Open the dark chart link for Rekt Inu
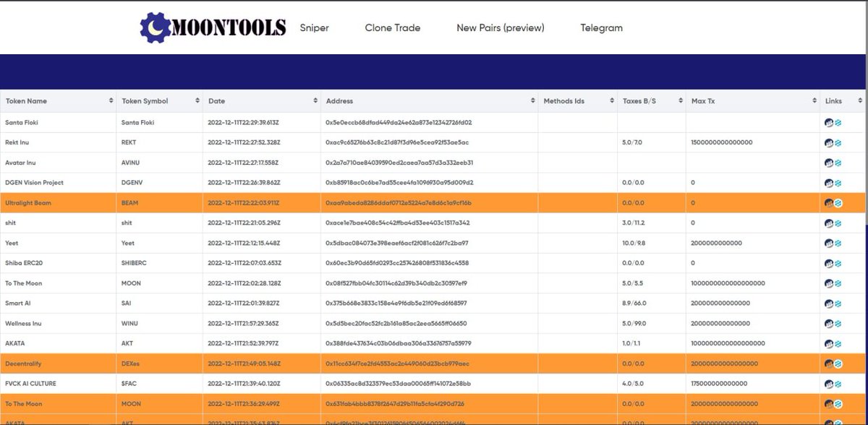This screenshot has width=868, height=425. pyautogui.click(x=829, y=143)
